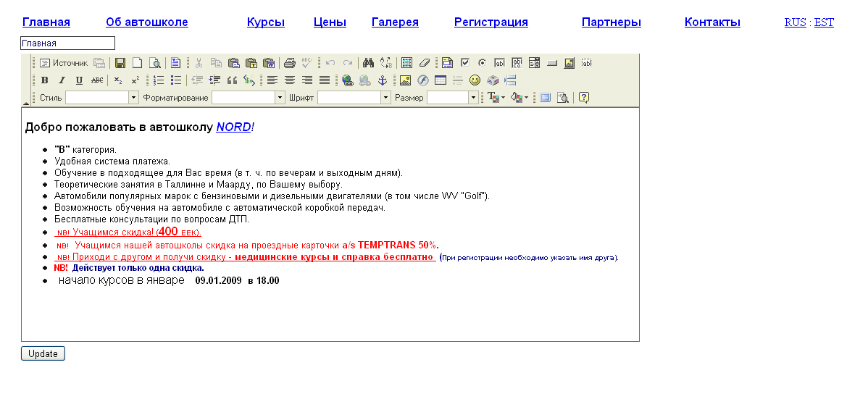The image size is (868, 407).
Task: Toggle Strikethrough formatting
Action: 97,80
